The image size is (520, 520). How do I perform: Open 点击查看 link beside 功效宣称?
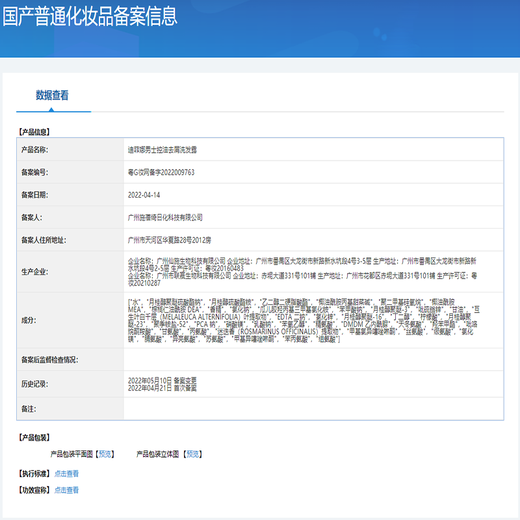tap(66, 490)
